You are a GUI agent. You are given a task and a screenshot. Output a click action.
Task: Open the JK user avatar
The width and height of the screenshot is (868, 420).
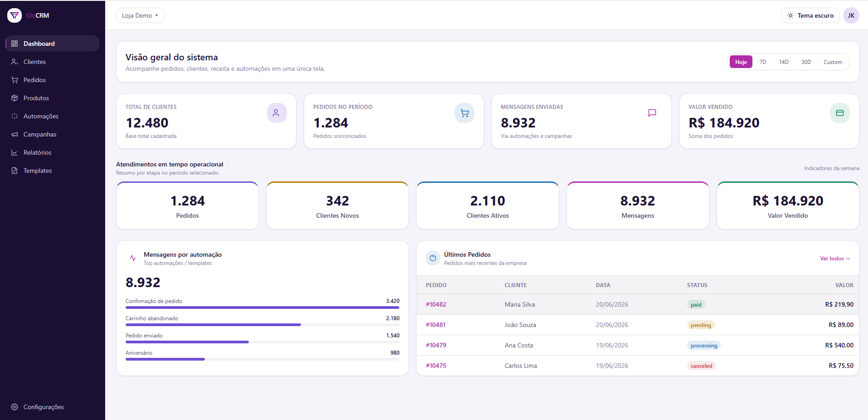(851, 15)
